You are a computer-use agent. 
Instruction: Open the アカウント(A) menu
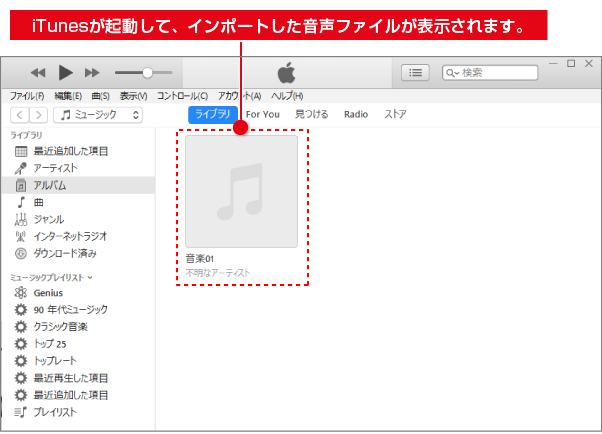point(240,96)
